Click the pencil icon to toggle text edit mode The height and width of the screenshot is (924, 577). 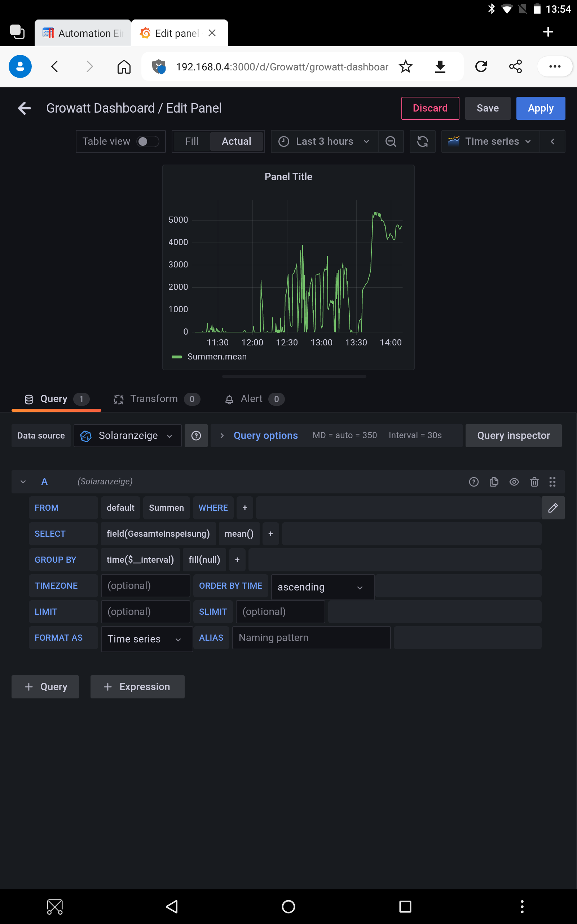click(552, 508)
